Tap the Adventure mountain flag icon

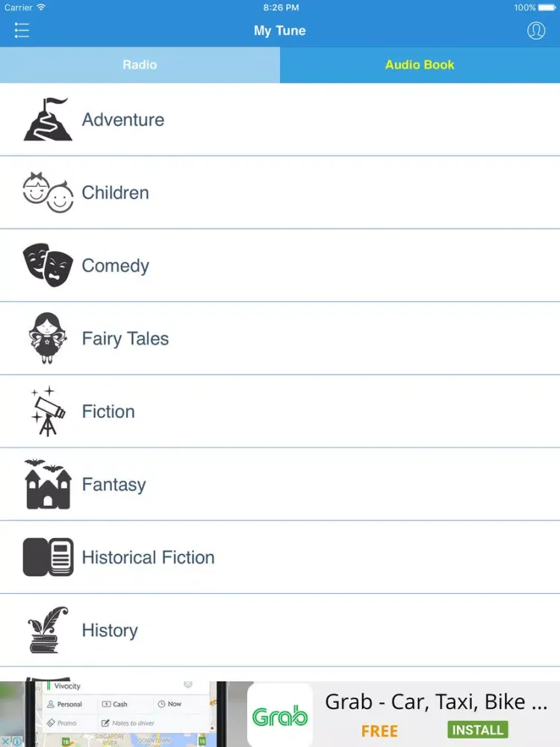48,119
